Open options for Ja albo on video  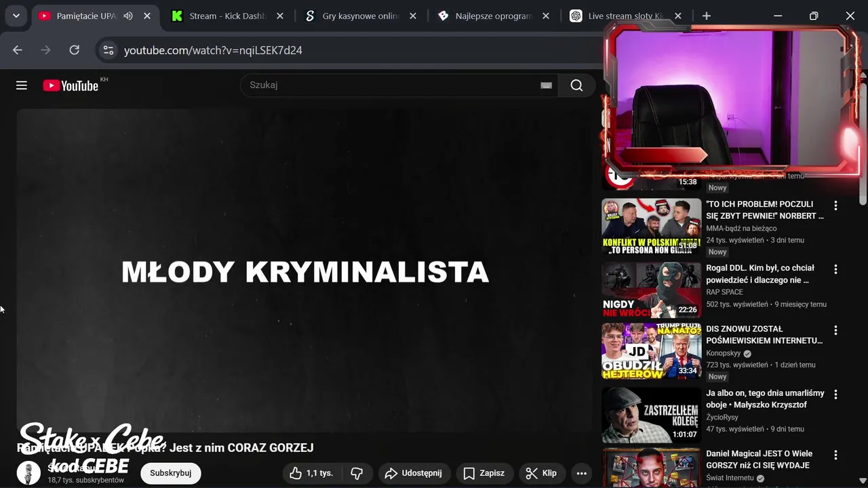[835, 394]
